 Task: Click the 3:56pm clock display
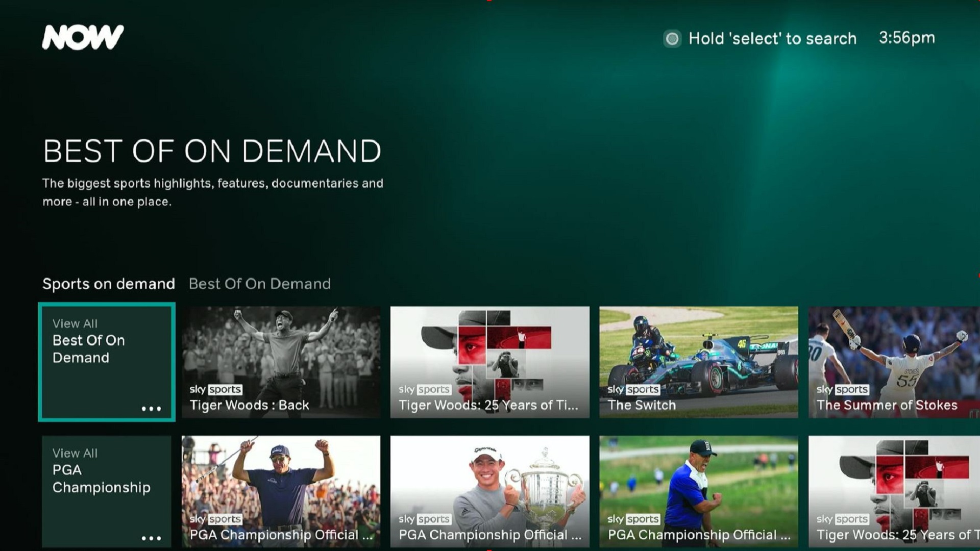[x=908, y=38]
